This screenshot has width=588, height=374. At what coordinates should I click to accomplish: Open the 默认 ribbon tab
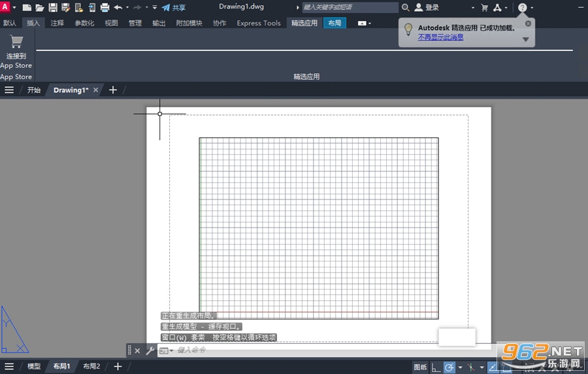10,23
